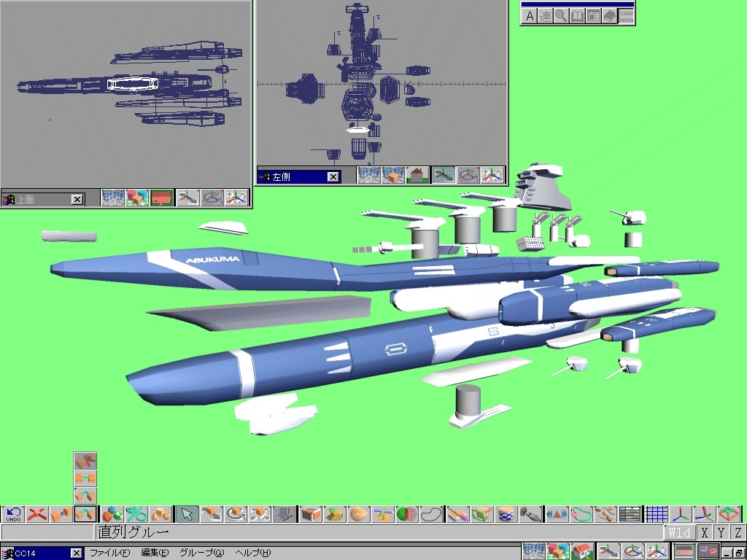The width and height of the screenshot is (747, 560).
Task: Close the 上面 top view window
Action: (x=77, y=200)
